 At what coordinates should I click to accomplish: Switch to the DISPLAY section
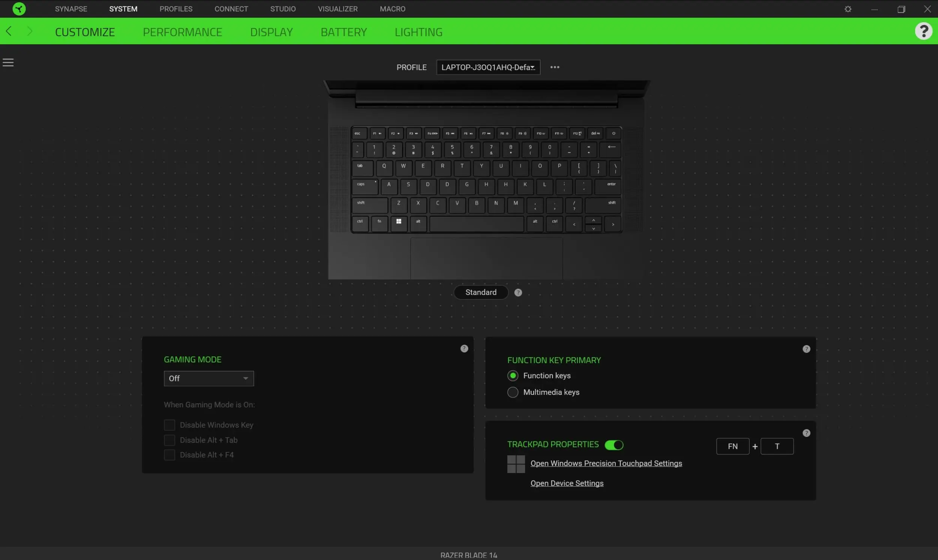pyautogui.click(x=271, y=32)
